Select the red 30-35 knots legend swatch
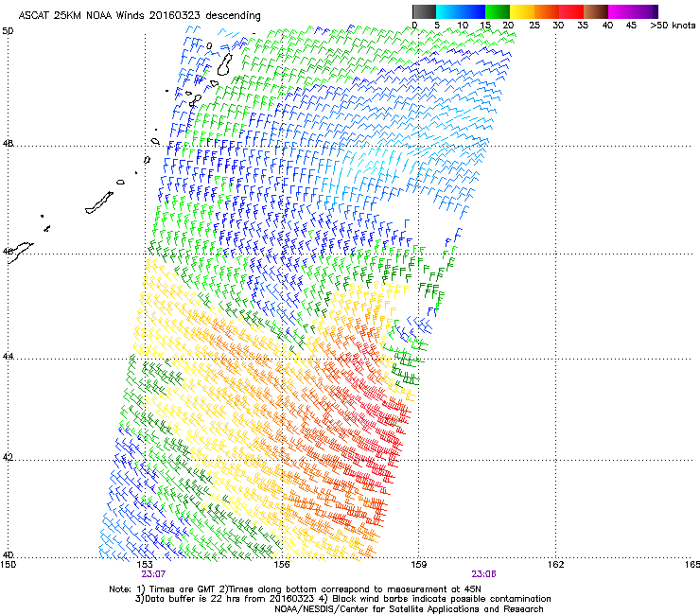700x615 pixels. tap(571, 11)
